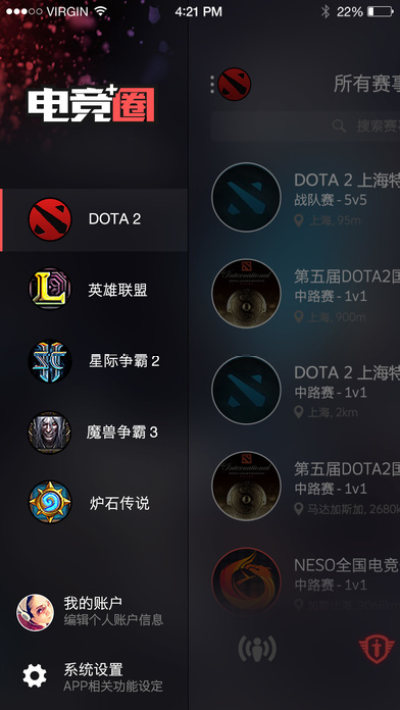Tap the red winged shield icon
This screenshot has width=400, height=710.
tap(376, 649)
